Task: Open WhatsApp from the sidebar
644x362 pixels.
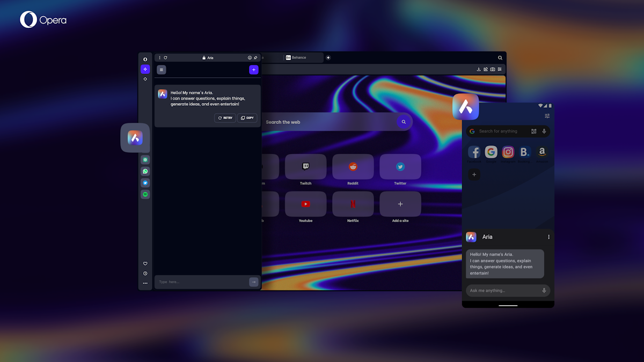Action: tap(145, 171)
